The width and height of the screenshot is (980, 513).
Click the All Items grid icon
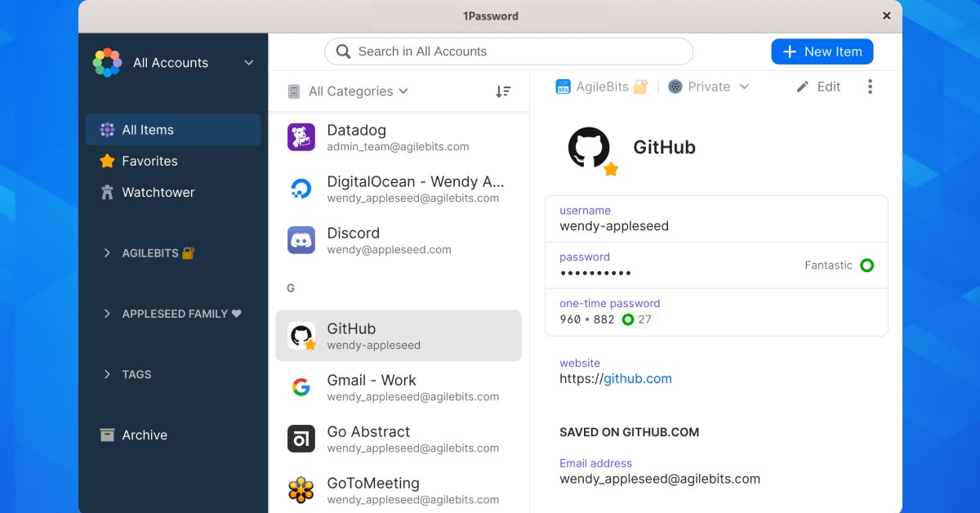pos(107,130)
